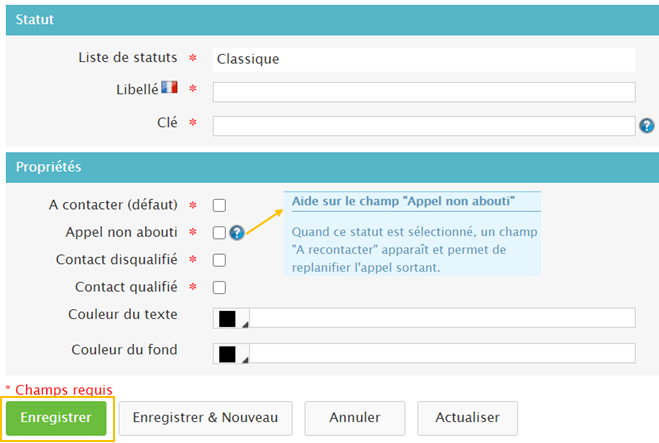Click the French flag icon beside Libellé

tap(169, 89)
